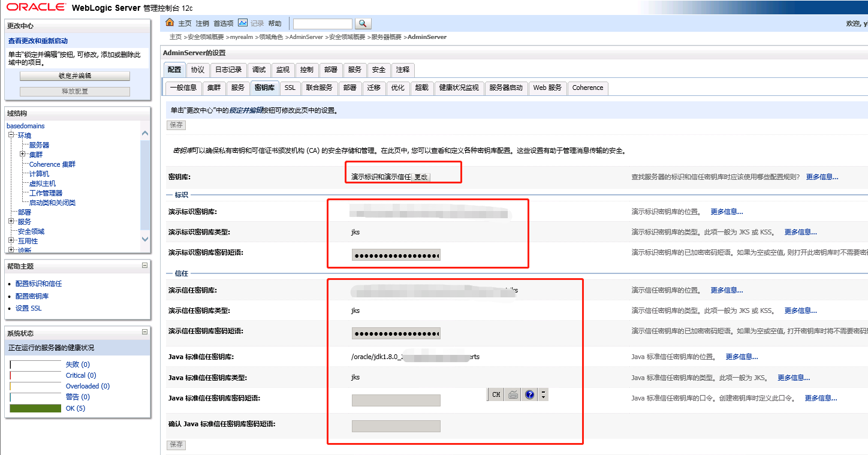This screenshot has width=868, height=455.
Task: Click the 释放配置 button
Action: [x=75, y=92]
